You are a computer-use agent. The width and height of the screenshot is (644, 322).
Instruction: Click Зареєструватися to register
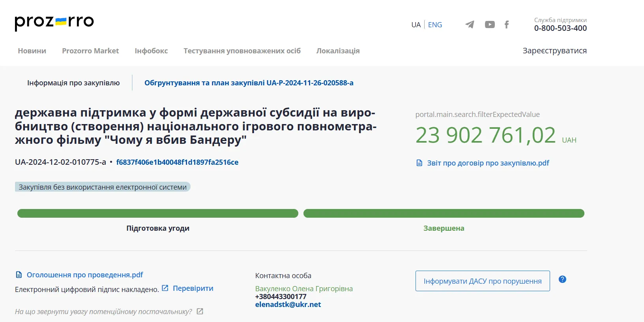coord(554,51)
